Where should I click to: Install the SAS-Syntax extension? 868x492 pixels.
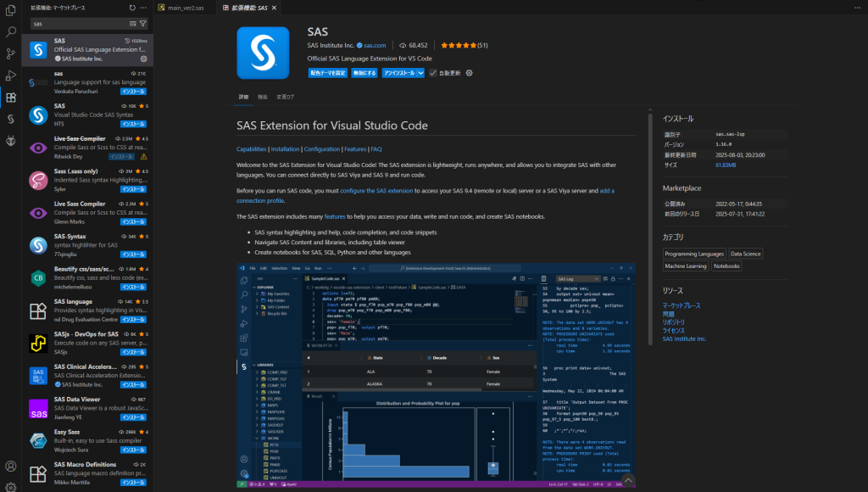tap(133, 254)
